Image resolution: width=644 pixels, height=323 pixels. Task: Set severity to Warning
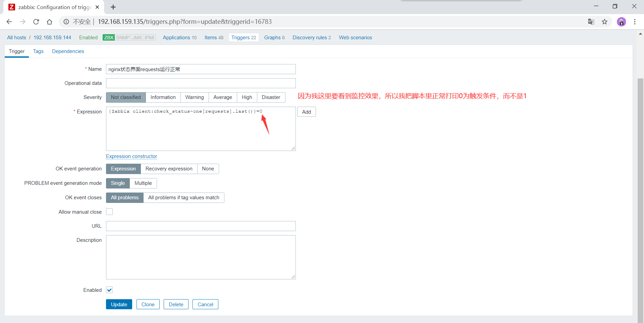[x=195, y=97]
